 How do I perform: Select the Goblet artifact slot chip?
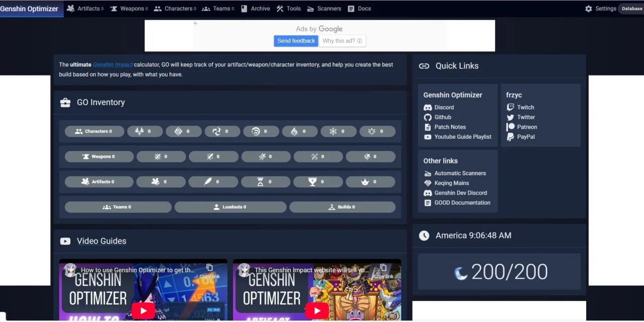[318, 182]
